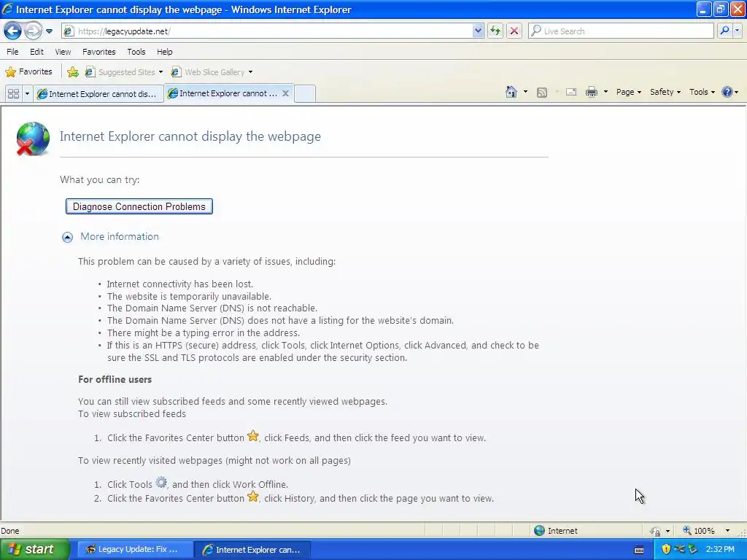Collapse the More information arrow icon
This screenshot has width=747, height=560.
point(68,237)
